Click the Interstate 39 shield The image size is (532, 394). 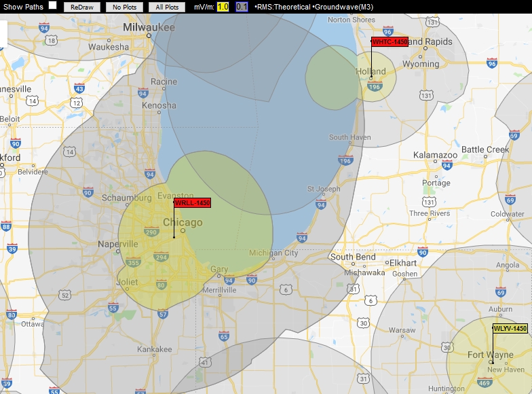(x=12, y=249)
